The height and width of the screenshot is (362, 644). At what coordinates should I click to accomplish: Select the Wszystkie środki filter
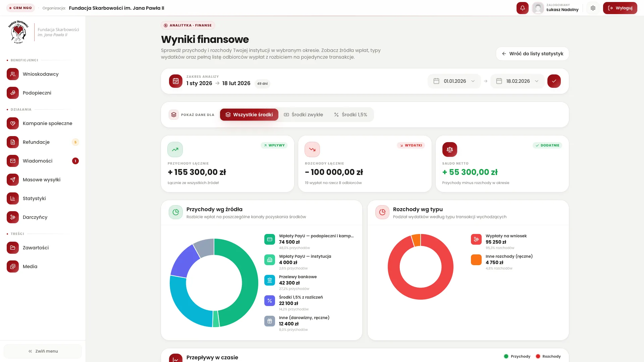tap(249, 115)
